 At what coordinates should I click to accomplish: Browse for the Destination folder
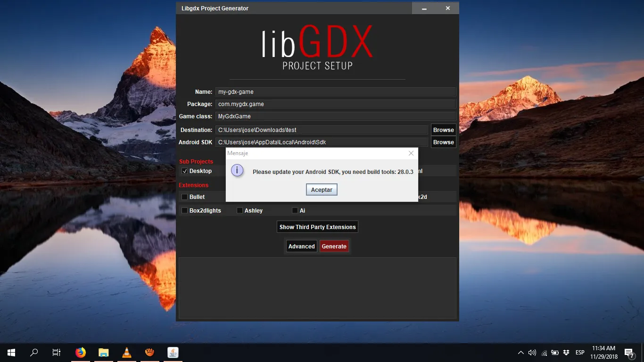[x=444, y=130]
